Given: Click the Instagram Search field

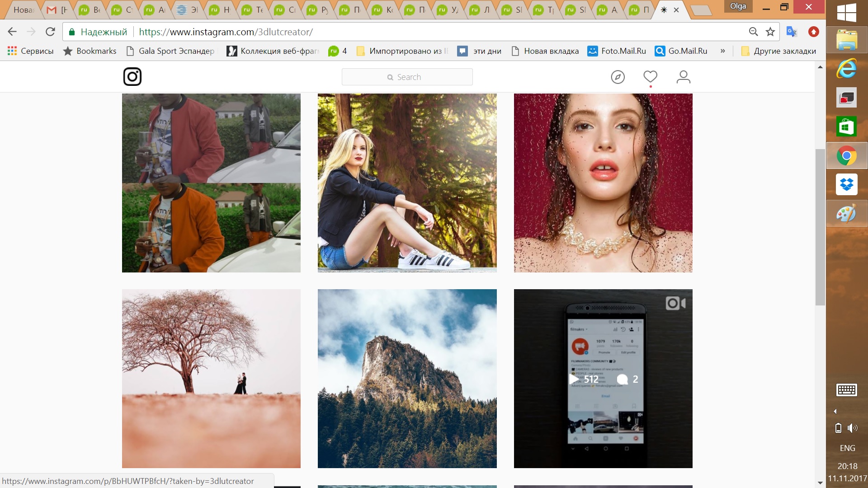Looking at the screenshot, I should [407, 77].
